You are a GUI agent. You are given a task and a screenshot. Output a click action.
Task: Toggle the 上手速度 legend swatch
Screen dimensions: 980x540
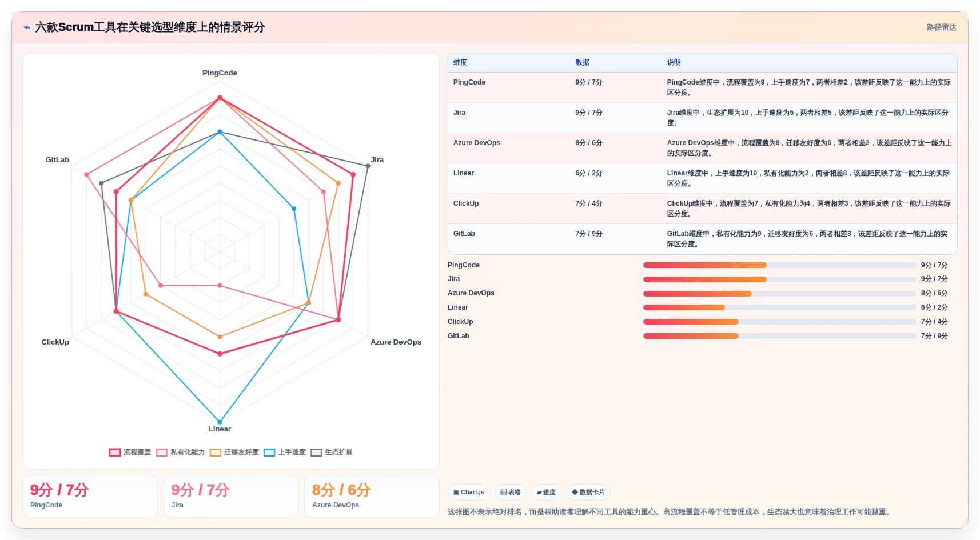tap(269, 453)
